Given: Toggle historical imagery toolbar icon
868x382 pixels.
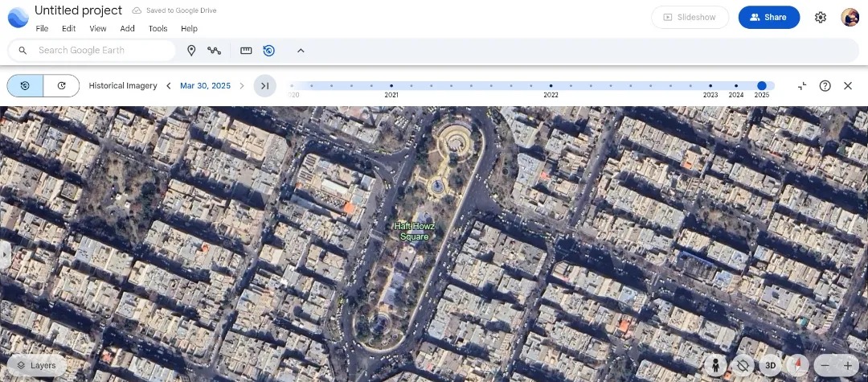Looking at the screenshot, I should [269, 51].
